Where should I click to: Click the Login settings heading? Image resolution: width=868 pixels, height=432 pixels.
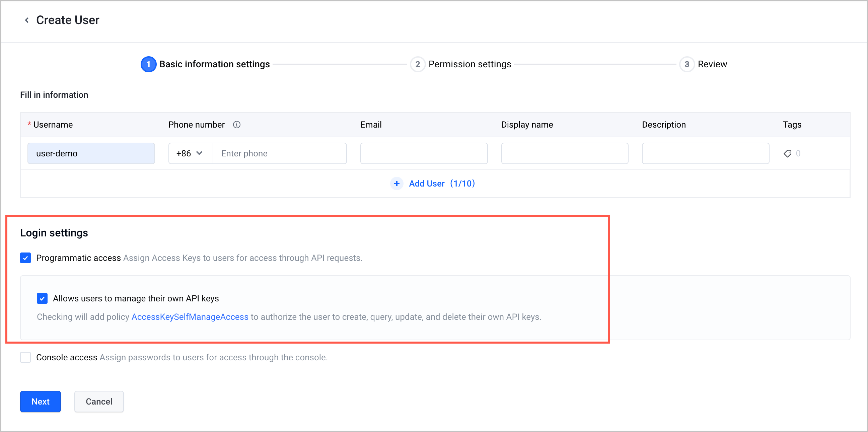[x=54, y=233]
